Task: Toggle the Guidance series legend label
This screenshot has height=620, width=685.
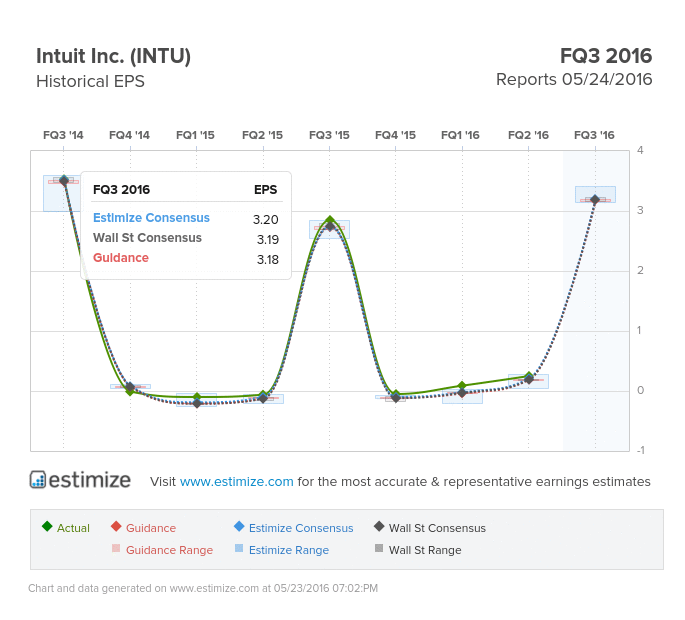Action: point(151,528)
